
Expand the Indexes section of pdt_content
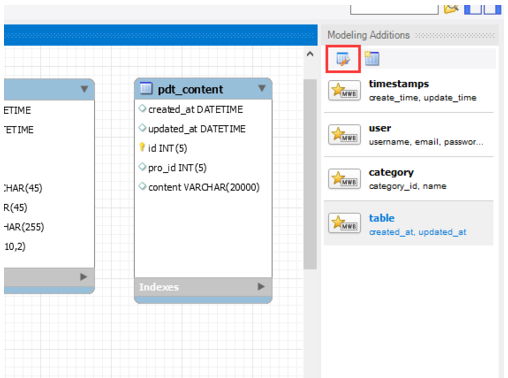[261, 287]
